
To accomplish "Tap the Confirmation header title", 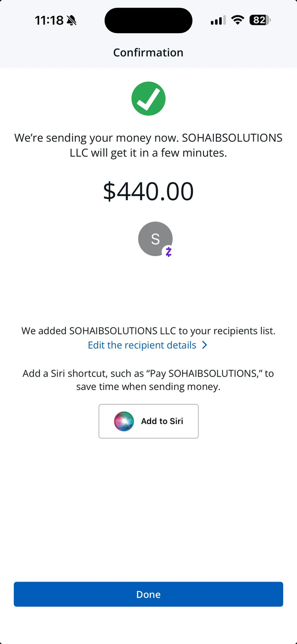I will [x=148, y=53].
